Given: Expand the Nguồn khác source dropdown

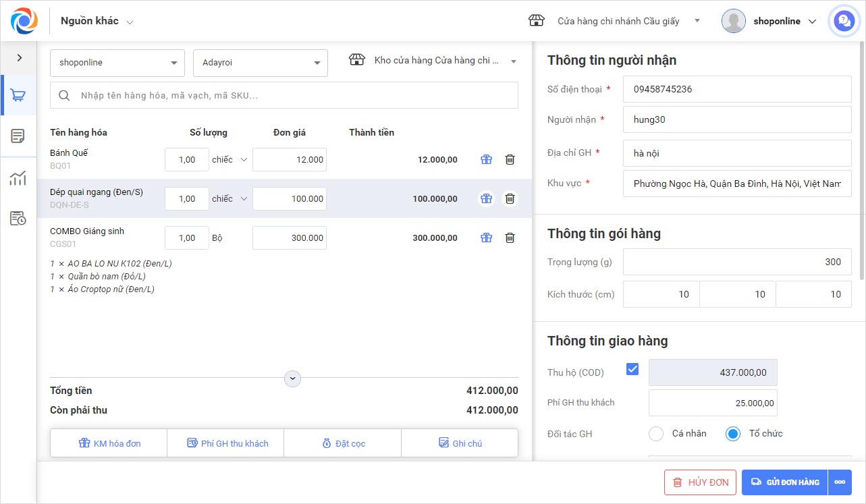Looking at the screenshot, I should tap(97, 21).
